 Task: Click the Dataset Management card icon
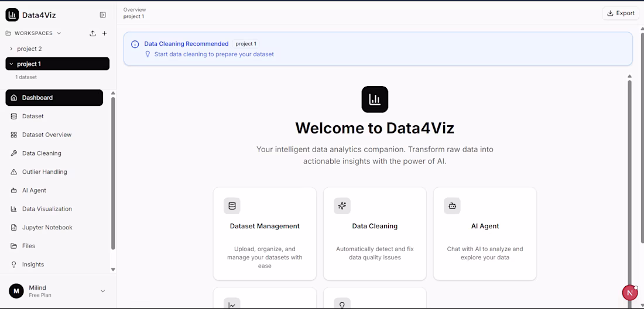232,206
